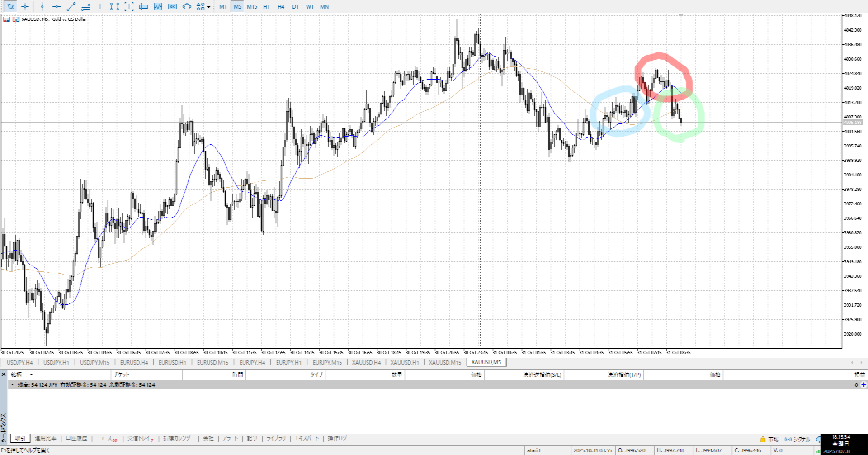This screenshot has width=868, height=455.
Task: Open the 口座履歴 toolbox tab
Action: point(76,438)
